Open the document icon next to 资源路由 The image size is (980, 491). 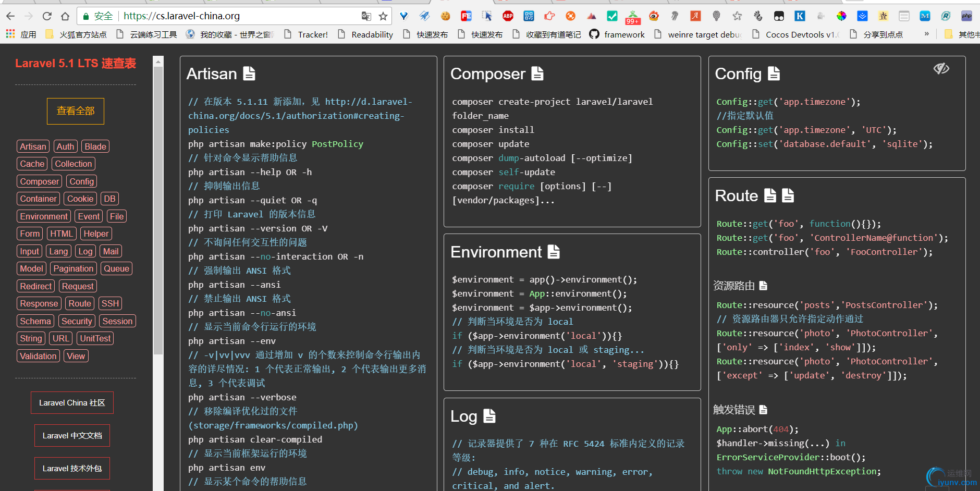(x=763, y=286)
